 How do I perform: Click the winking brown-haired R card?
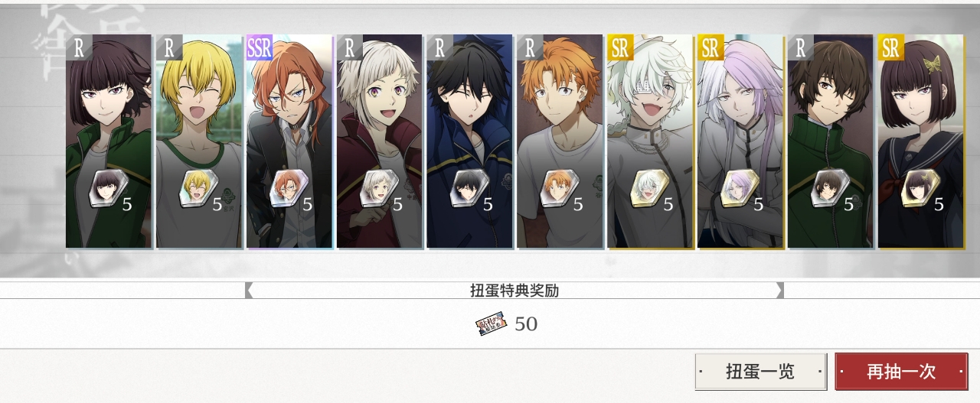point(831,141)
